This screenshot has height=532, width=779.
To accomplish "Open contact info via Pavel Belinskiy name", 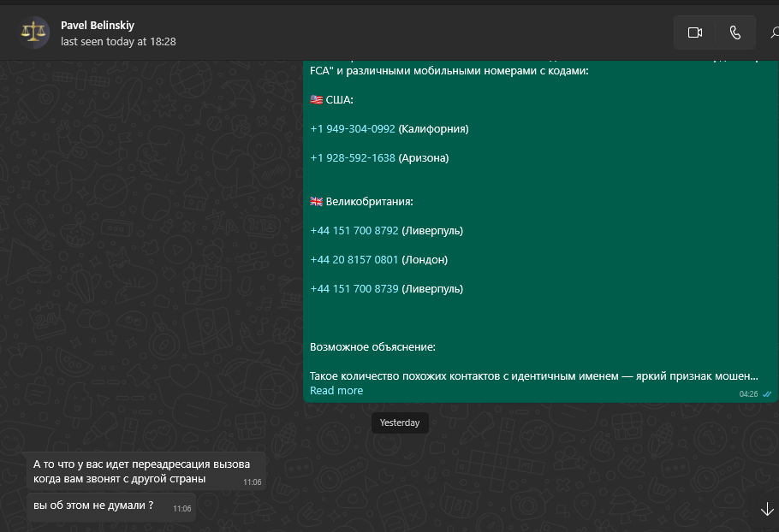I will (98, 26).
